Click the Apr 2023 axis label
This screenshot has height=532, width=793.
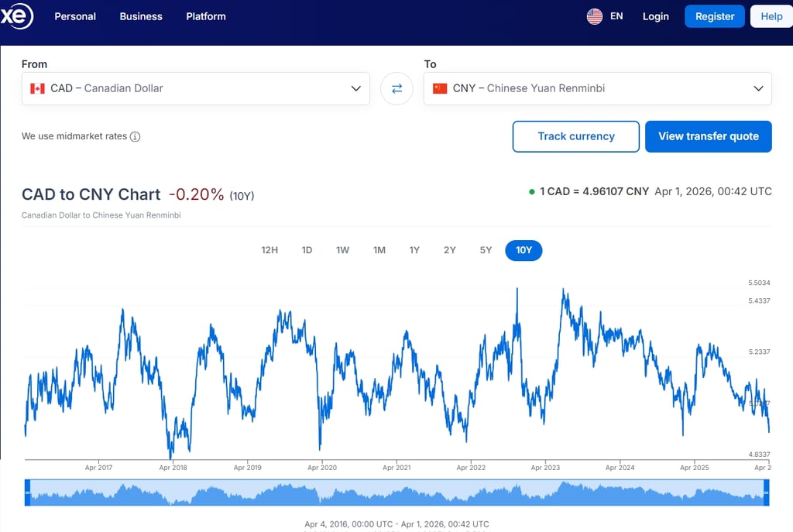coord(545,468)
